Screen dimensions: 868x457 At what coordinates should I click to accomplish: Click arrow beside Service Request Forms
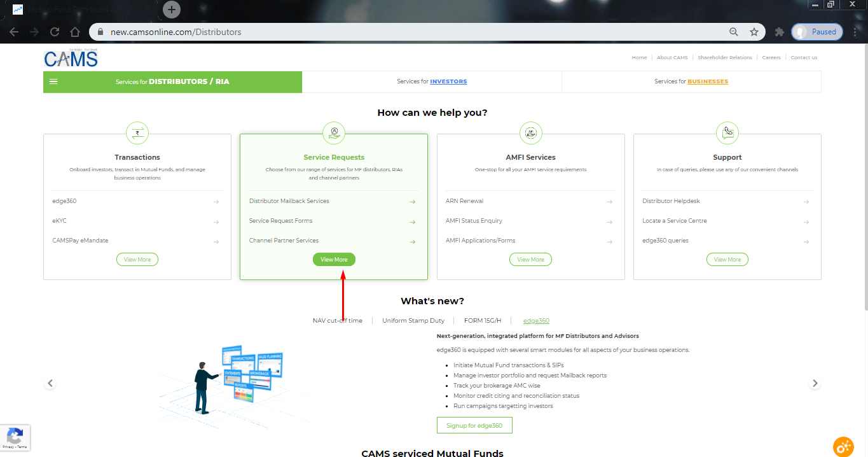(413, 221)
